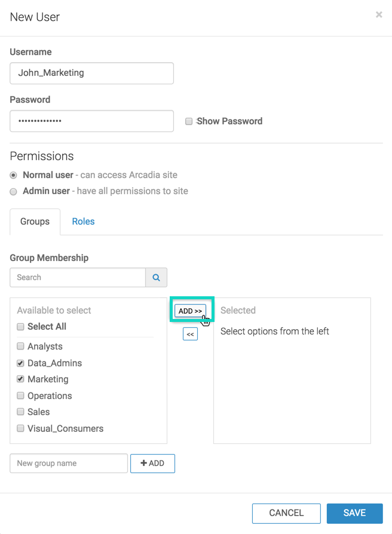This screenshot has height=534, width=392.
Task: Tick the Sales group checkbox
Action: 20,412
